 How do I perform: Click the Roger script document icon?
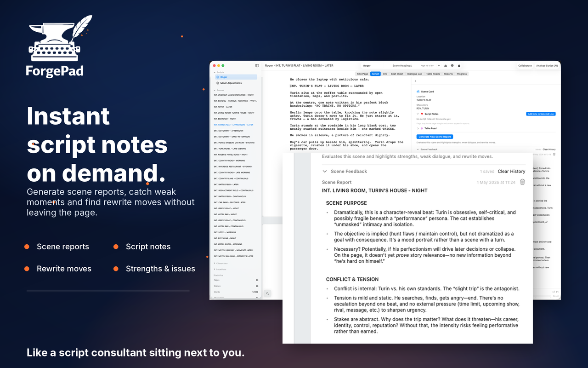218,77
